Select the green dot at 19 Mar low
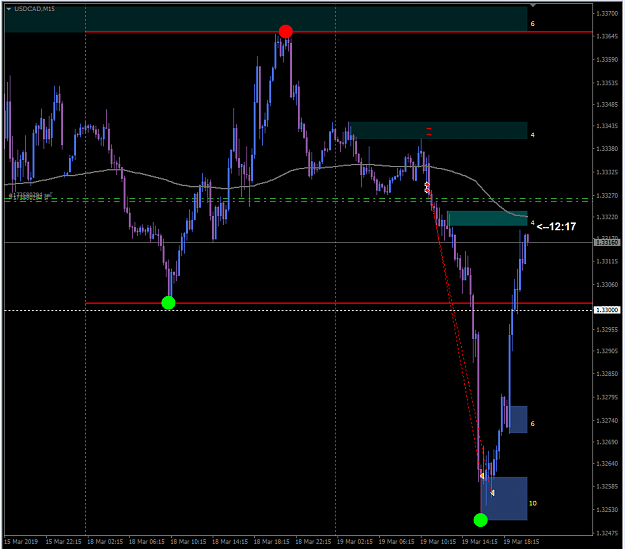This screenshot has width=625, height=549. (480, 519)
